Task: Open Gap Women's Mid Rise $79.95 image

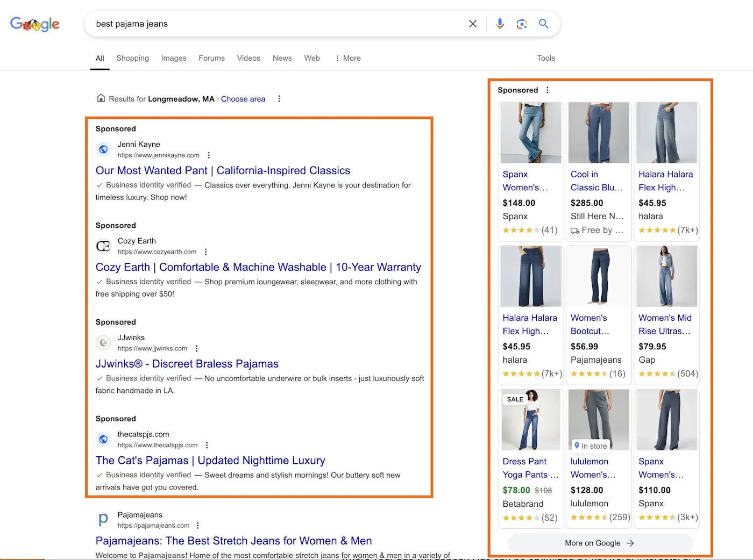Action: coord(667,276)
